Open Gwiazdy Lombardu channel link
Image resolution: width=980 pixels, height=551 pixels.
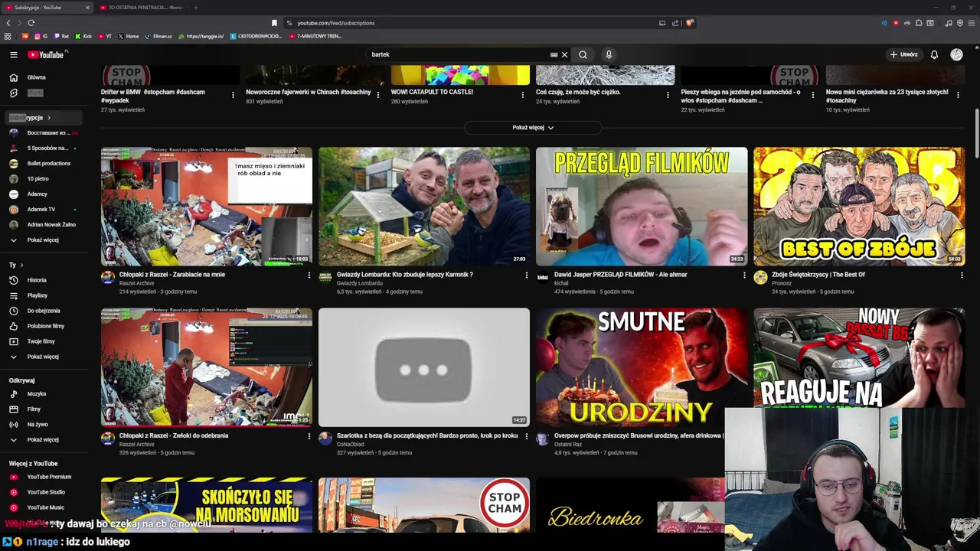click(360, 283)
